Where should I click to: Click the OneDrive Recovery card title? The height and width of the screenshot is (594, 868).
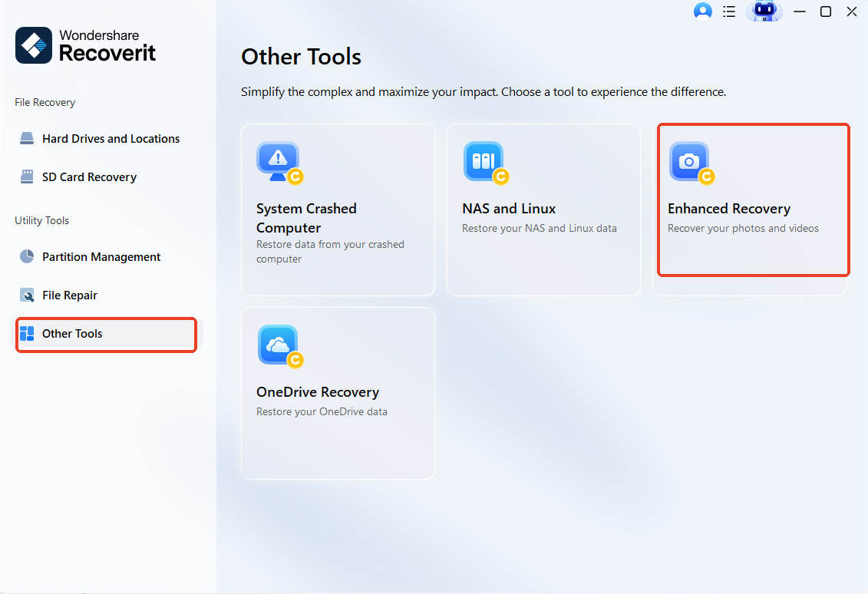point(317,392)
